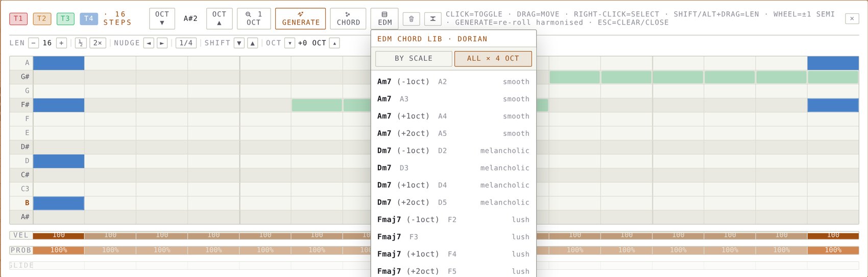This screenshot has width=868, height=277.
Task: Choose Fmaj7 (+1oct) F4 chord
Action: (453, 254)
